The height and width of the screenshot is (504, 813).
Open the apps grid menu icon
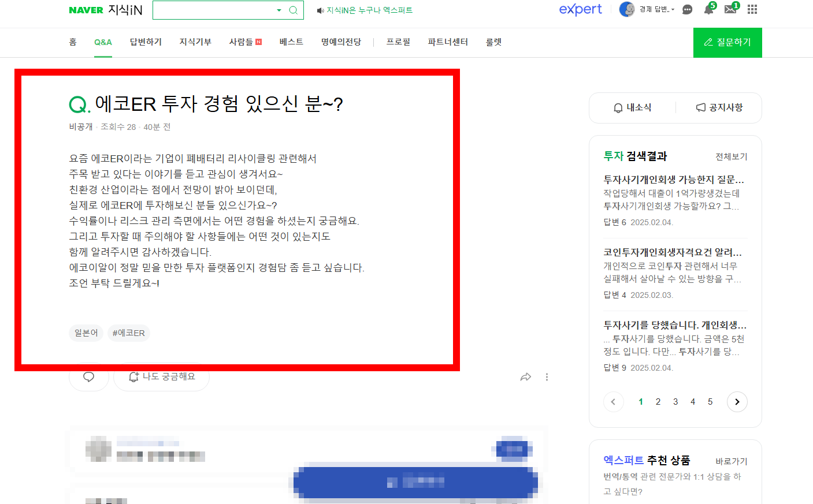coord(752,9)
